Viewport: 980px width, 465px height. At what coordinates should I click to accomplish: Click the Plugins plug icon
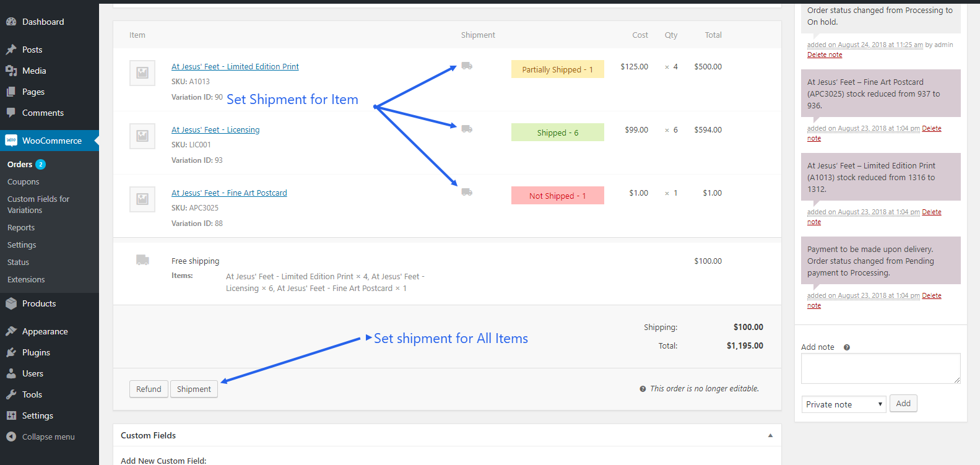coord(11,352)
